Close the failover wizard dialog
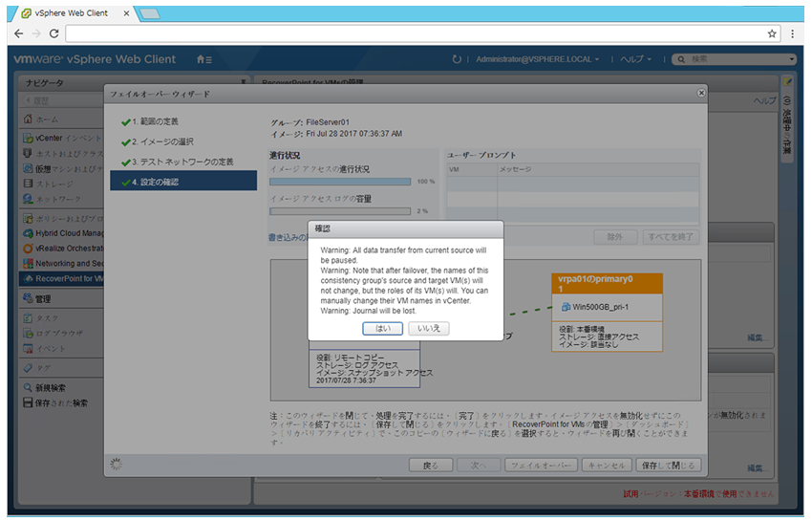 700,93
